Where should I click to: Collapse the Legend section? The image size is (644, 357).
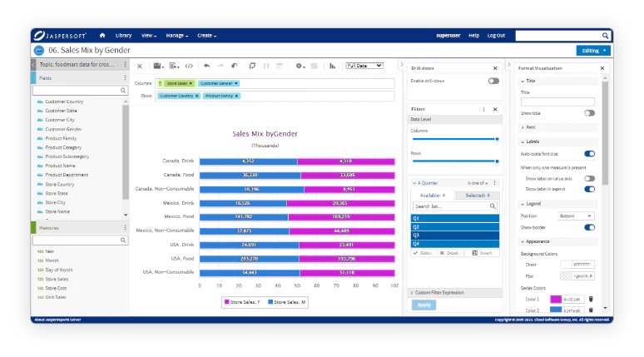tap(523, 204)
